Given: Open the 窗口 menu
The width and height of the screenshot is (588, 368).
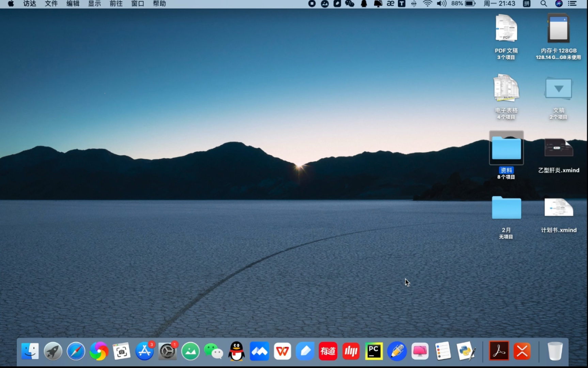Looking at the screenshot, I should tap(138, 4).
